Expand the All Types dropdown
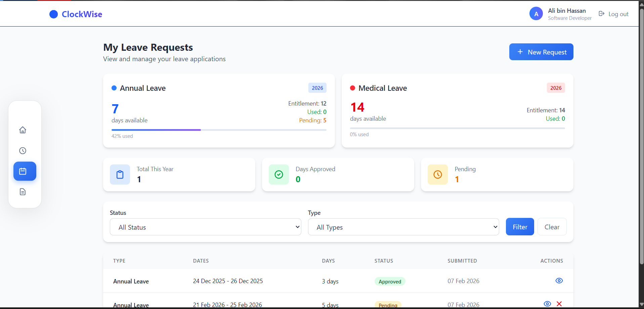Image resolution: width=644 pixels, height=309 pixels. (x=403, y=227)
